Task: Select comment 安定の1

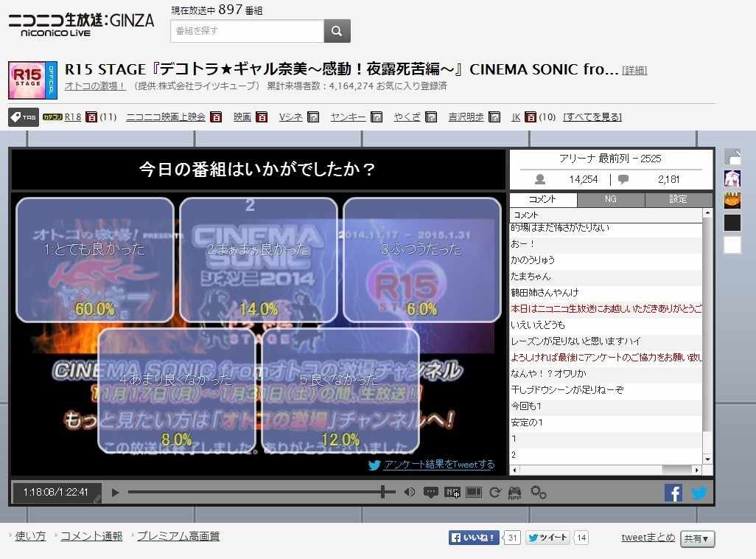Action: click(606, 423)
